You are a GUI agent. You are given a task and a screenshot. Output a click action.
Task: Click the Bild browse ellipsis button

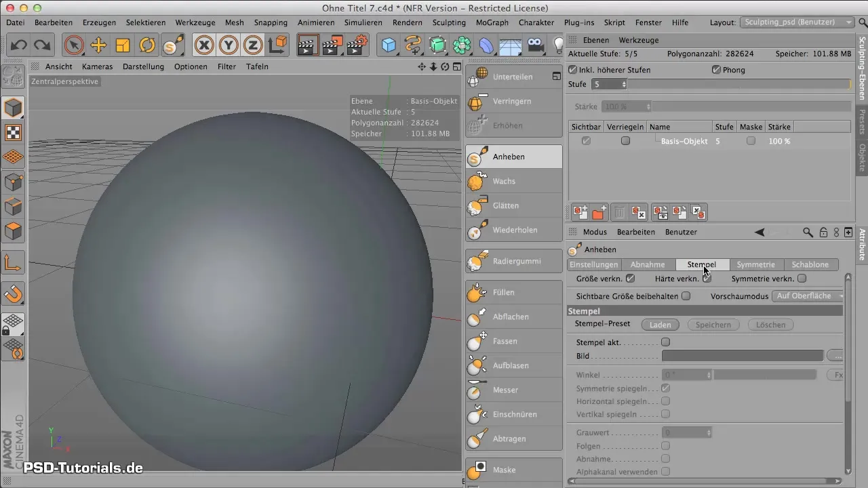(835, 356)
